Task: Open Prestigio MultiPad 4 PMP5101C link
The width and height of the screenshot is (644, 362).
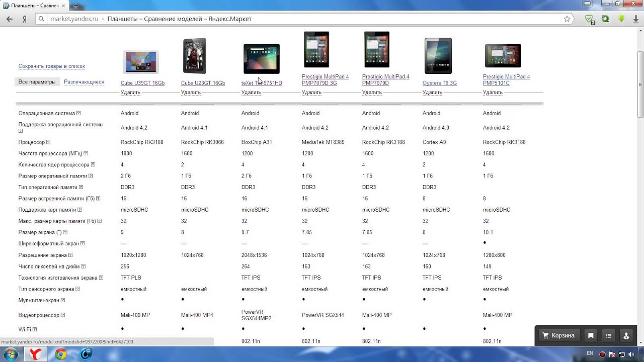Action: [x=506, y=80]
